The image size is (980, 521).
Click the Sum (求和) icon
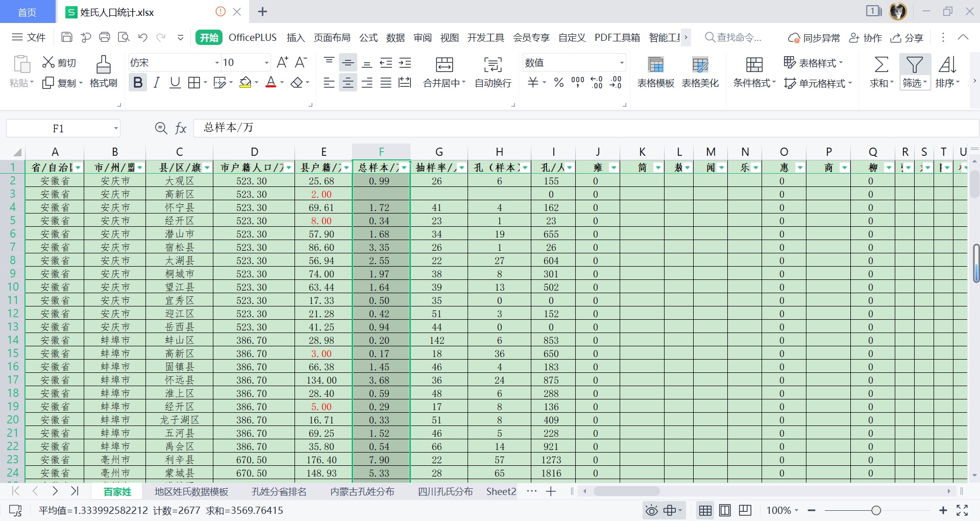coord(881,65)
